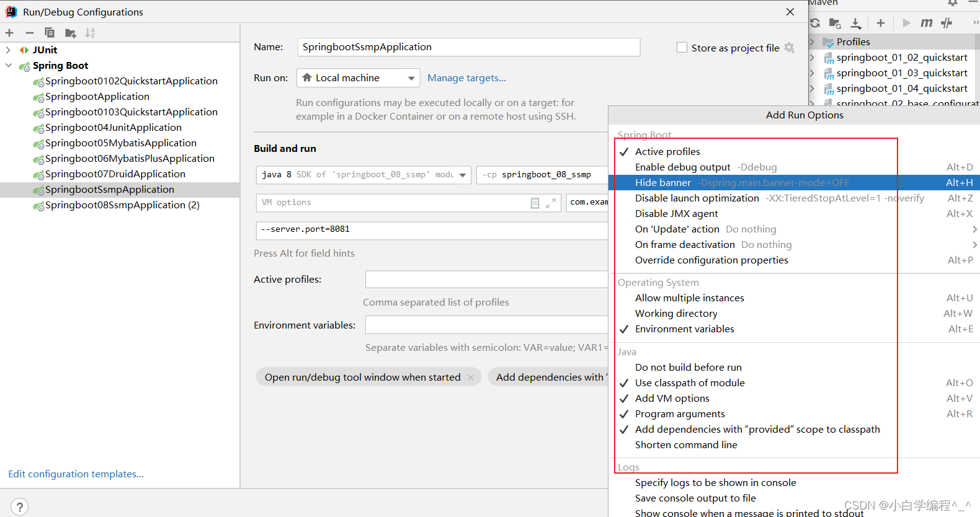Click Maven Profiles folder icon
The height and width of the screenshot is (517, 980).
pos(828,42)
